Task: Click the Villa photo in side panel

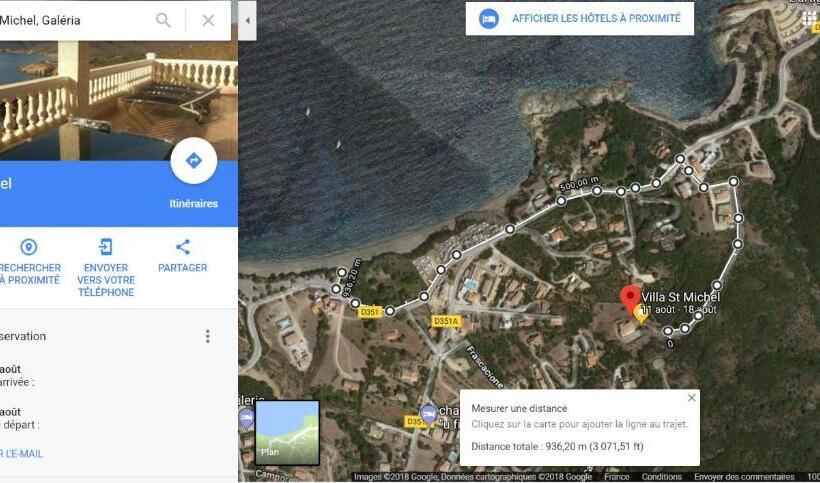Action: point(119,101)
